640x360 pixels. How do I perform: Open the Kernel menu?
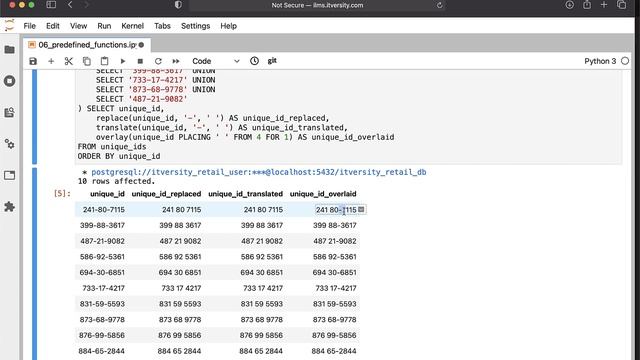pos(132,26)
